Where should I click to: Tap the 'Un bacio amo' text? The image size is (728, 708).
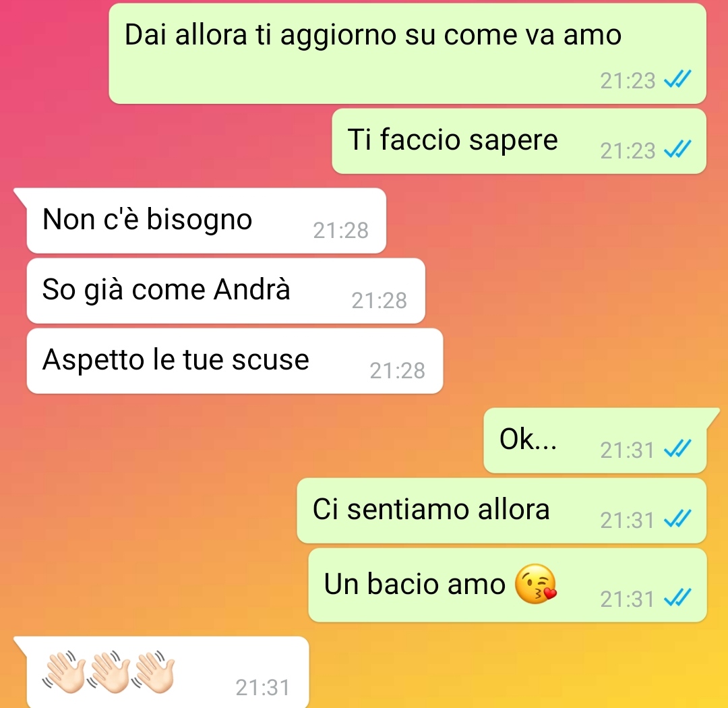coord(414,584)
